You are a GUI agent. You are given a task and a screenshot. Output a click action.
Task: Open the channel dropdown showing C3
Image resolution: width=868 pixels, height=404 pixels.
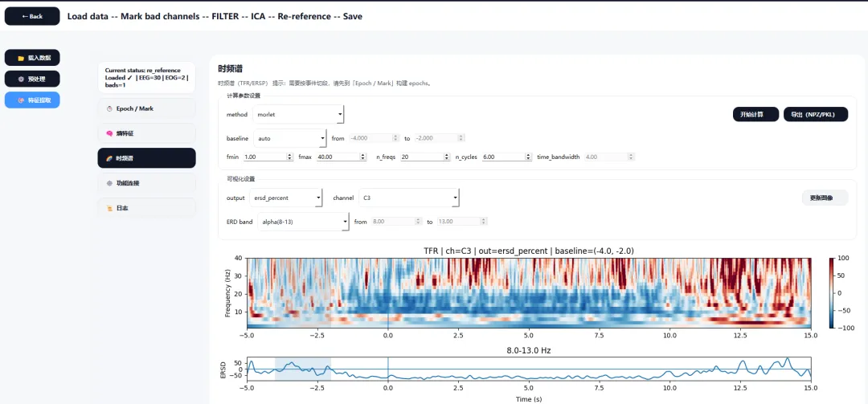tap(409, 198)
